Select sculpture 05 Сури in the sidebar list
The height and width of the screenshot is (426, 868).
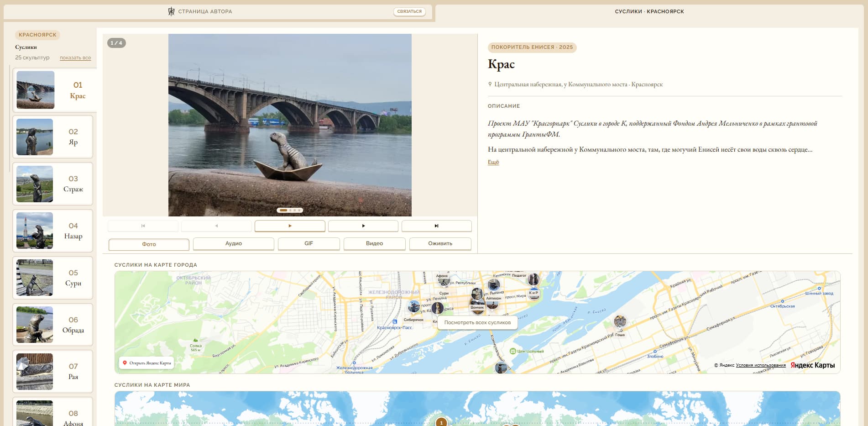pyautogui.click(x=53, y=278)
